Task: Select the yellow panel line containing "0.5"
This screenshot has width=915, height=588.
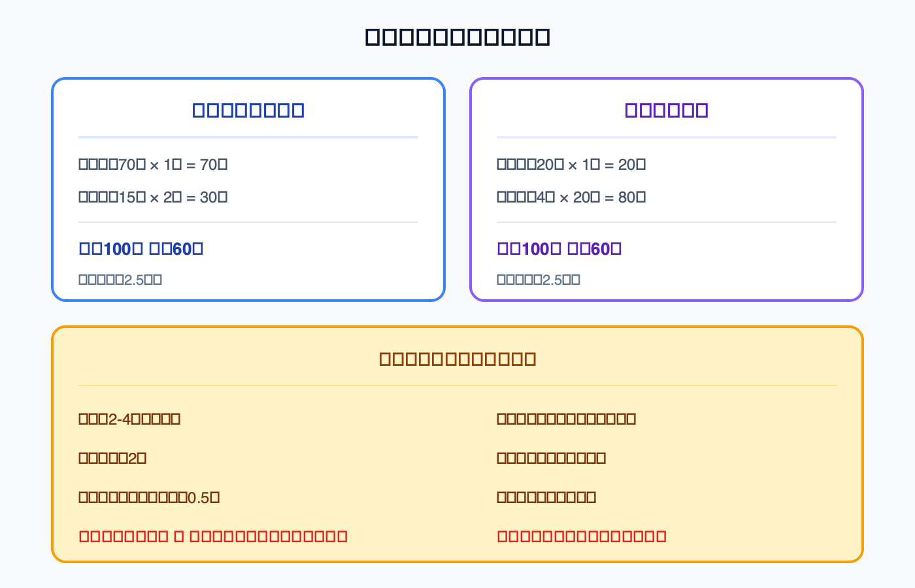Action: click(x=149, y=497)
